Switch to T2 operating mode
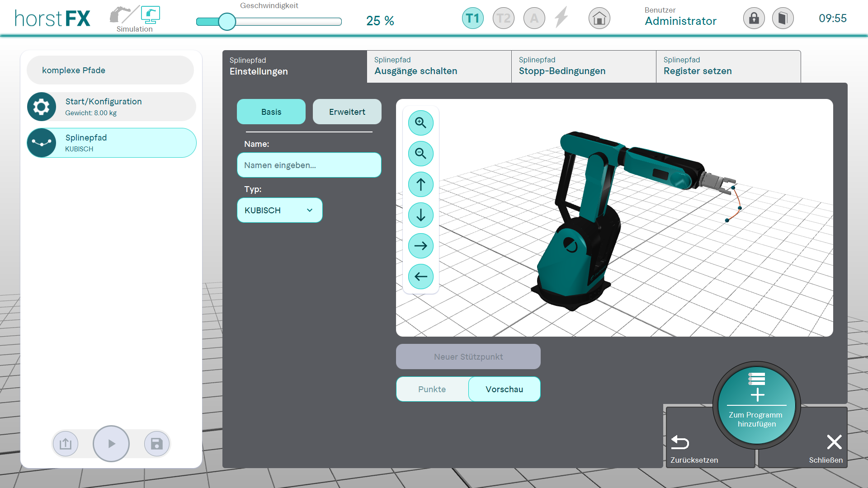This screenshot has width=868, height=488. [503, 19]
